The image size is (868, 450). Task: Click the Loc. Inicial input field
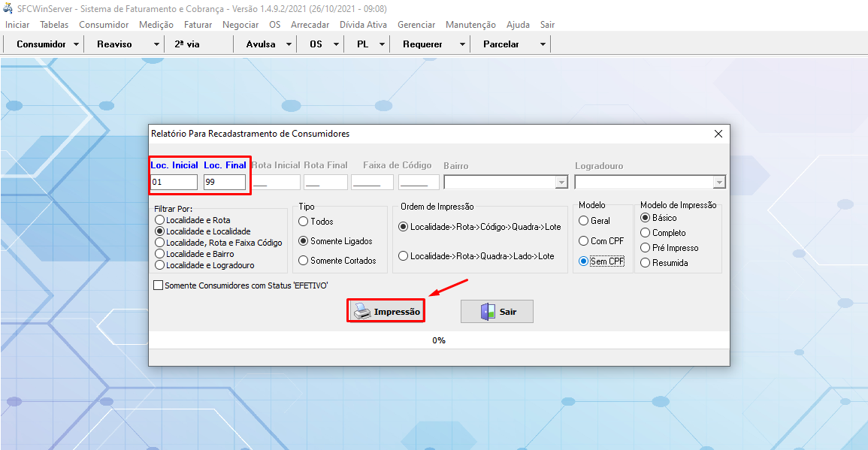tap(174, 183)
